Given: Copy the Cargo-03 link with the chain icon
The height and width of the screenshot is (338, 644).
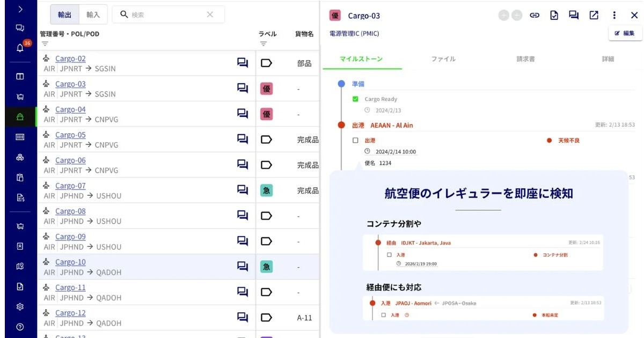Looking at the screenshot, I should click(x=535, y=16).
